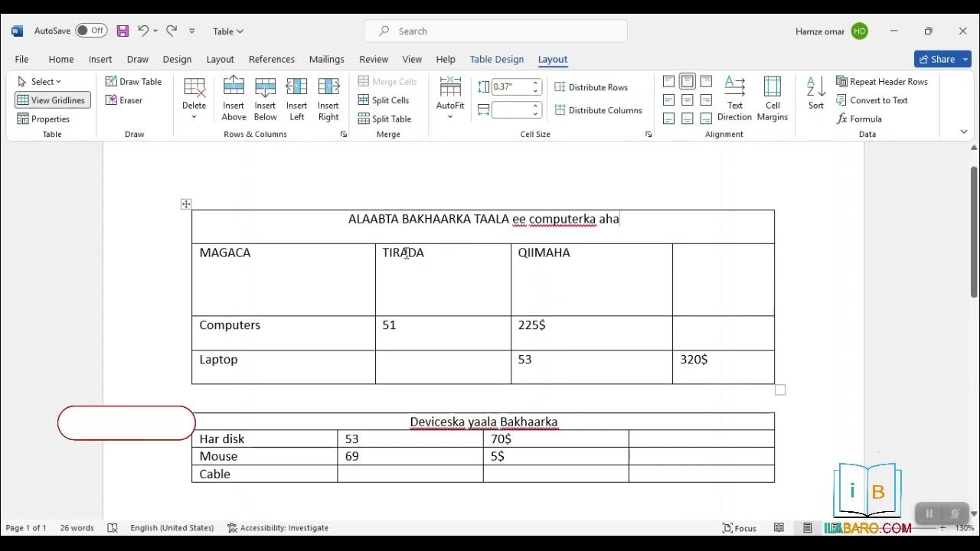Click the Zoom In plus button

[x=943, y=528]
